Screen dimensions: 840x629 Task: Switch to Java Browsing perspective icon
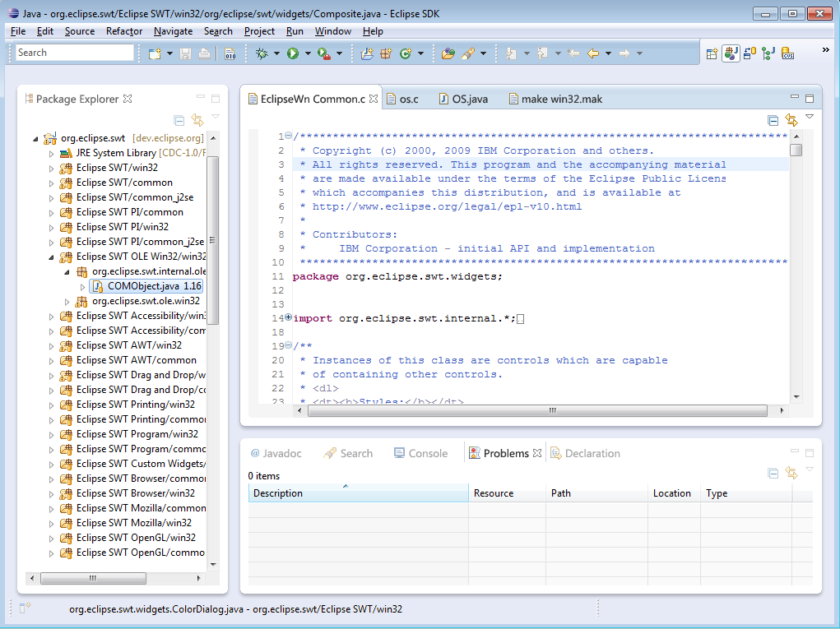click(x=750, y=53)
